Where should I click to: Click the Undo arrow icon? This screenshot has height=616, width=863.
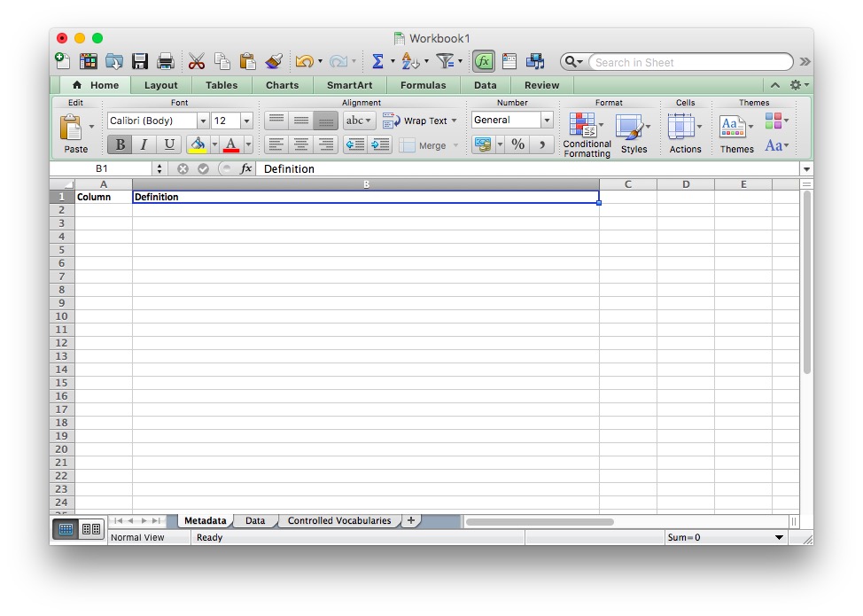(x=304, y=61)
